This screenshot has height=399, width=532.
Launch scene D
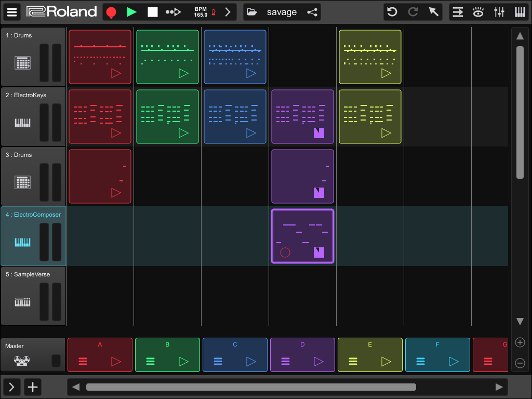click(x=318, y=362)
